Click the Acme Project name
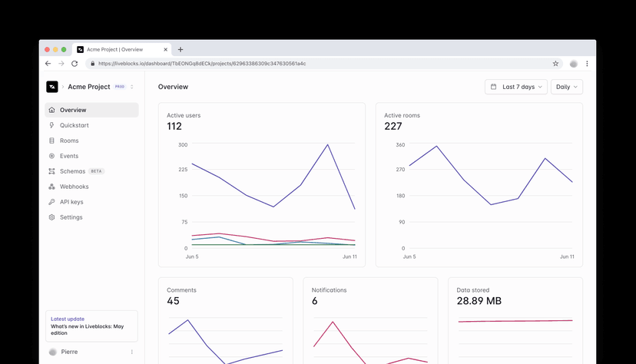636x364 pixels. click(89, 87)
